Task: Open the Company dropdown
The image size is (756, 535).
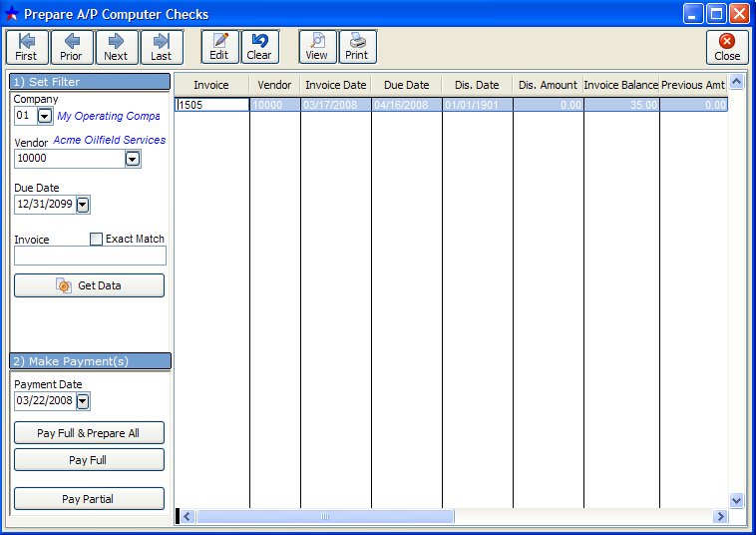Action: [x=45, y=116]
